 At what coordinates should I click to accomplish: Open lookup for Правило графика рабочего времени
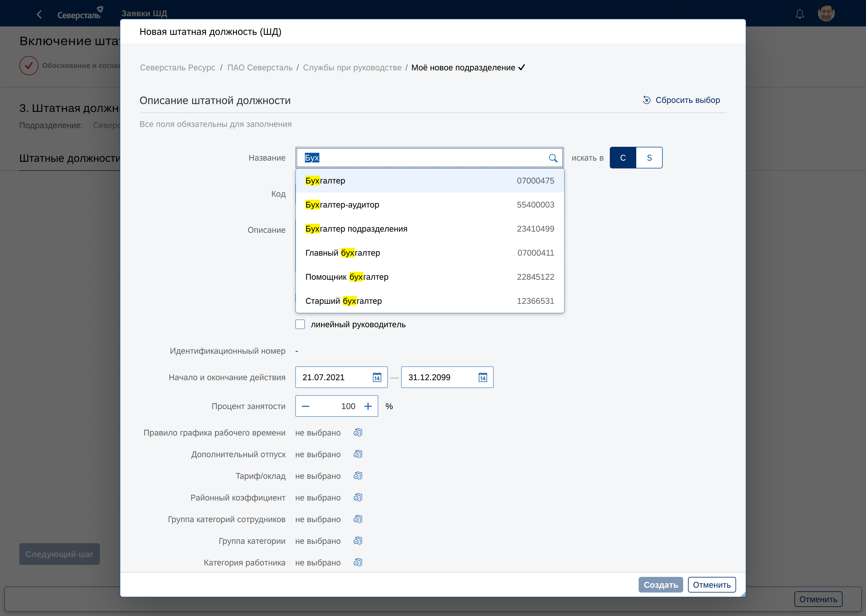click(x=358, y=433)
